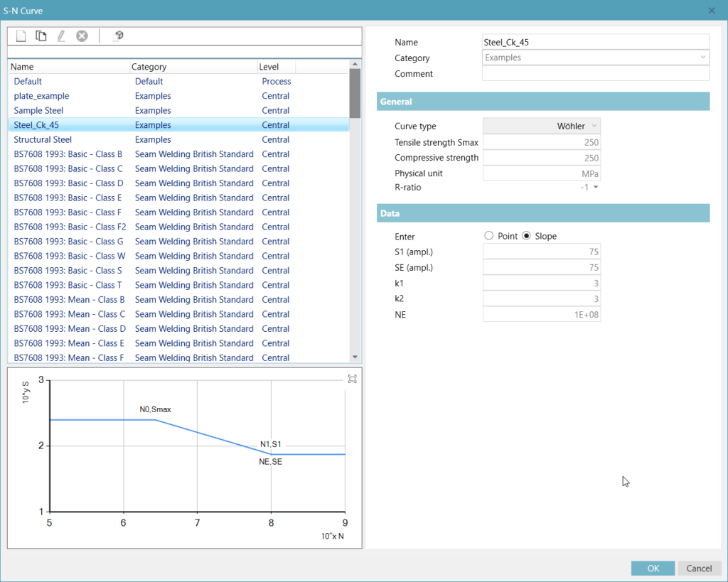Image resolution: width=728 pixels, height=582 pixels.
Task: Click the Edit pencil icon
Action: [61, 36]
